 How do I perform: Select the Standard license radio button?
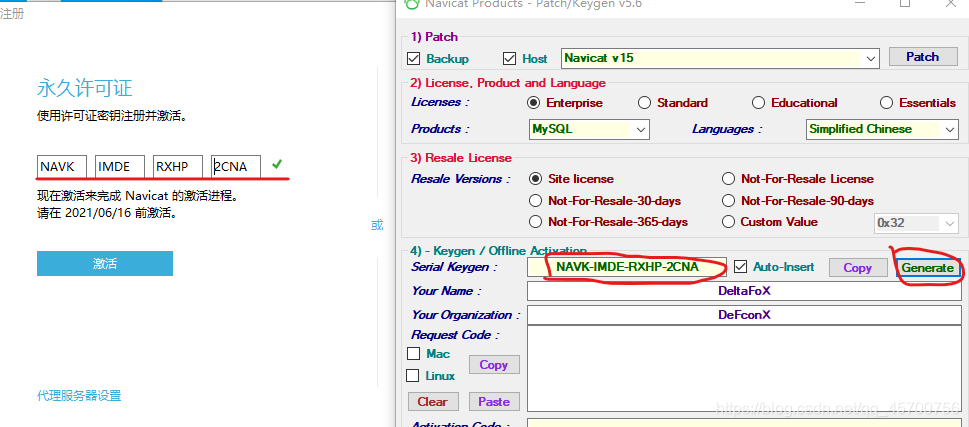click(645, 103)
